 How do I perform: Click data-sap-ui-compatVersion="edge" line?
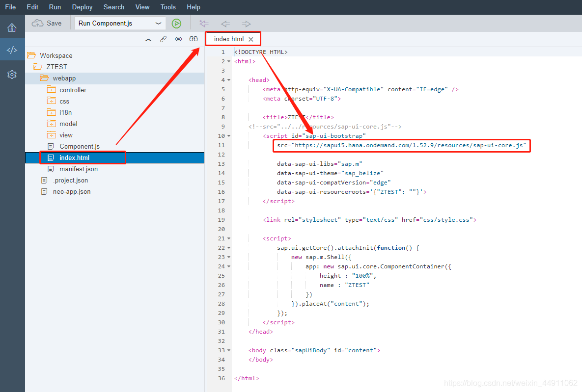click(333, 183)
